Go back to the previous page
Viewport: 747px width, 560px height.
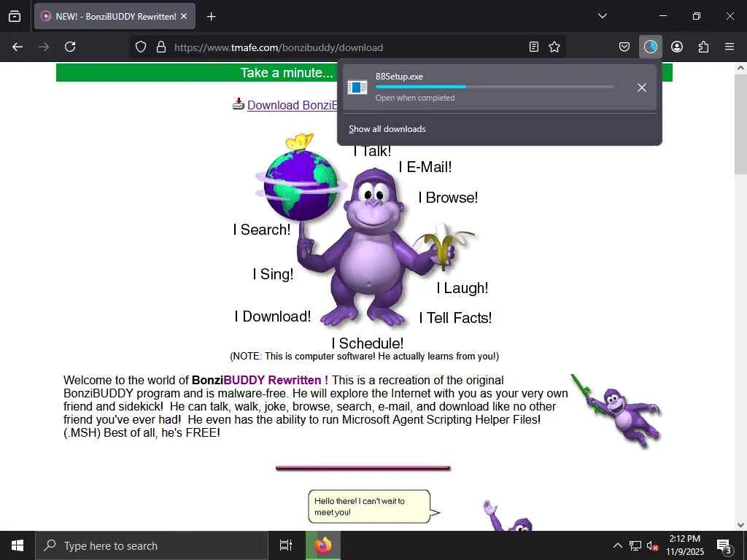(x=18, y=47)
